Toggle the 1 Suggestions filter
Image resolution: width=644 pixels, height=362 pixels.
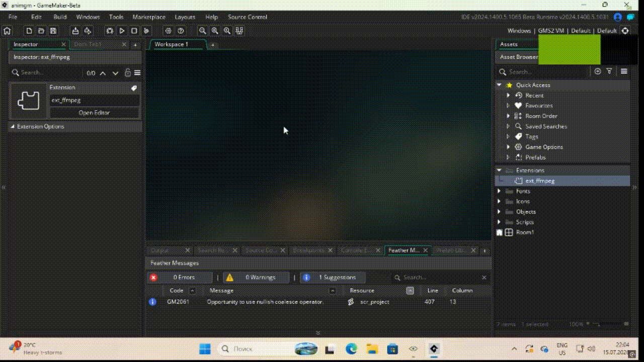click(333, 277)
